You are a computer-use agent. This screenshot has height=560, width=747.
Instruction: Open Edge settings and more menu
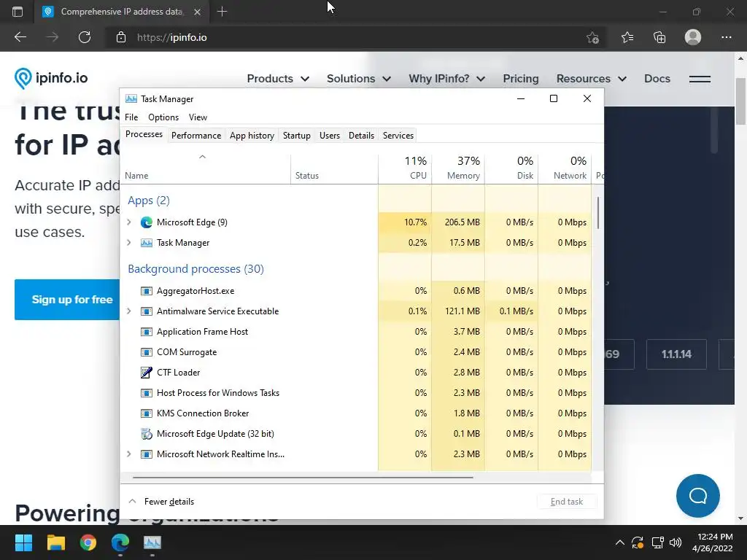coord(726,37)
